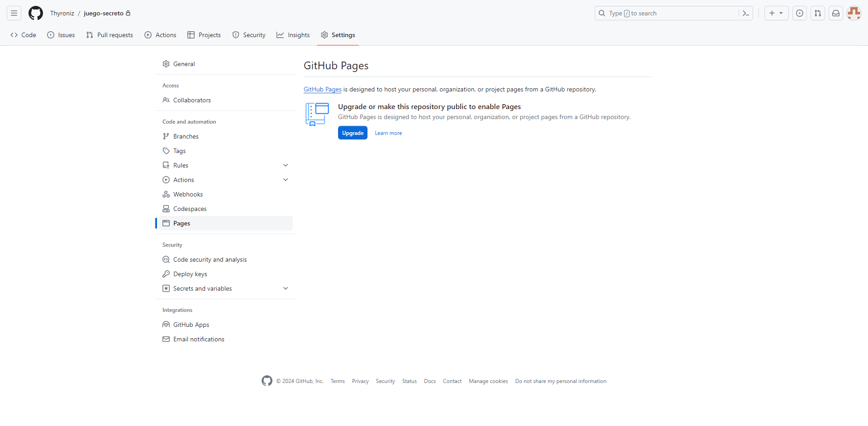Open Code security and analysis
868x426 pixels.
226,259
